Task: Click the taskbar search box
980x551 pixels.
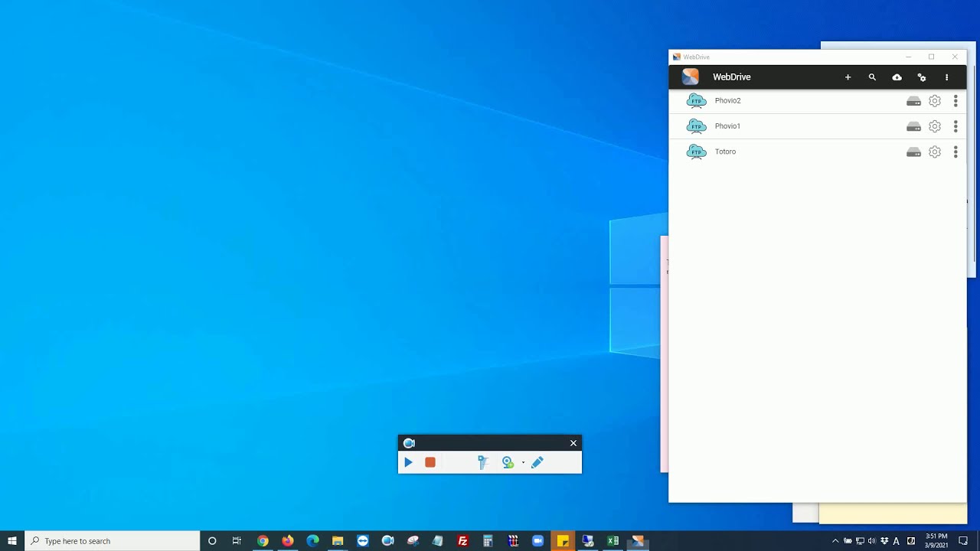Action: tap(113, 541)
